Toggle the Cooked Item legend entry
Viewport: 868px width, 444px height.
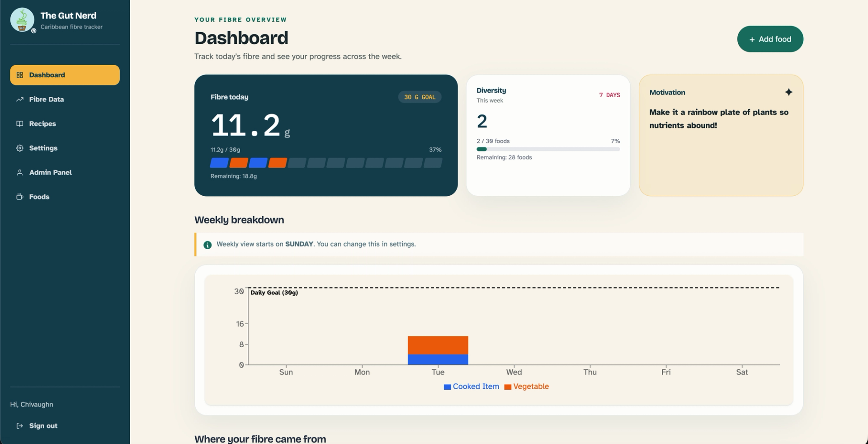(472, 387)
